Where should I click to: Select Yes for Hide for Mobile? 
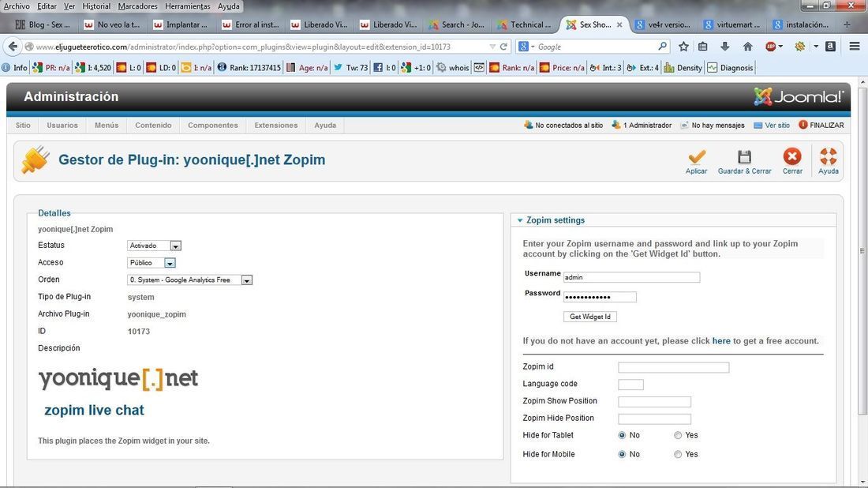[x=678, y=454]
